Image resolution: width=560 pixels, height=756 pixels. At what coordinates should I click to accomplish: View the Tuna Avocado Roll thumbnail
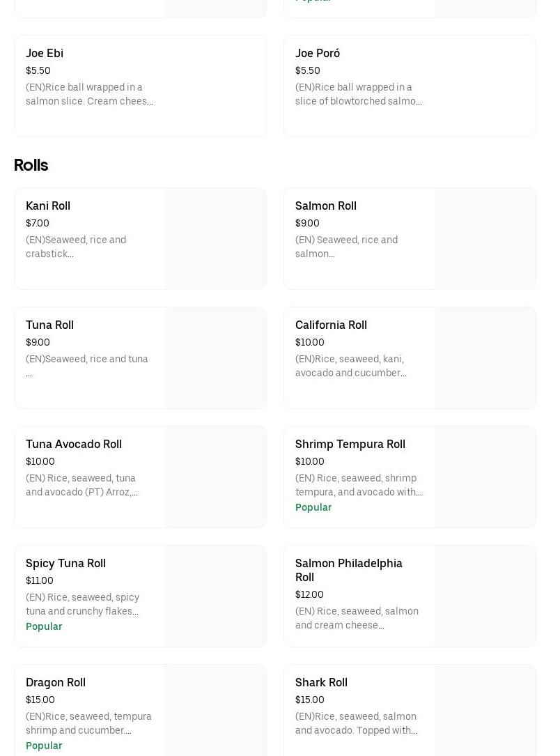point(215,477)
